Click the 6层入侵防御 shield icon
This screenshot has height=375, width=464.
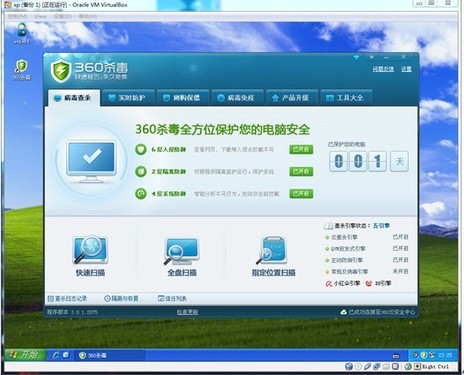click(141, 149)
